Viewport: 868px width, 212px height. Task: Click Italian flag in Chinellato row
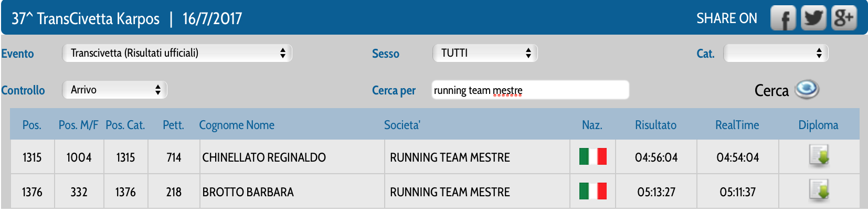[x=592, y=157]
